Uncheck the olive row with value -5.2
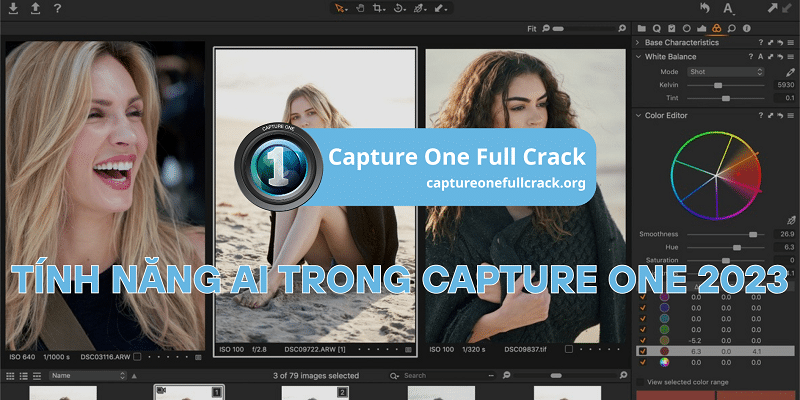The image size is (800, 400). (x=643, y=340)
